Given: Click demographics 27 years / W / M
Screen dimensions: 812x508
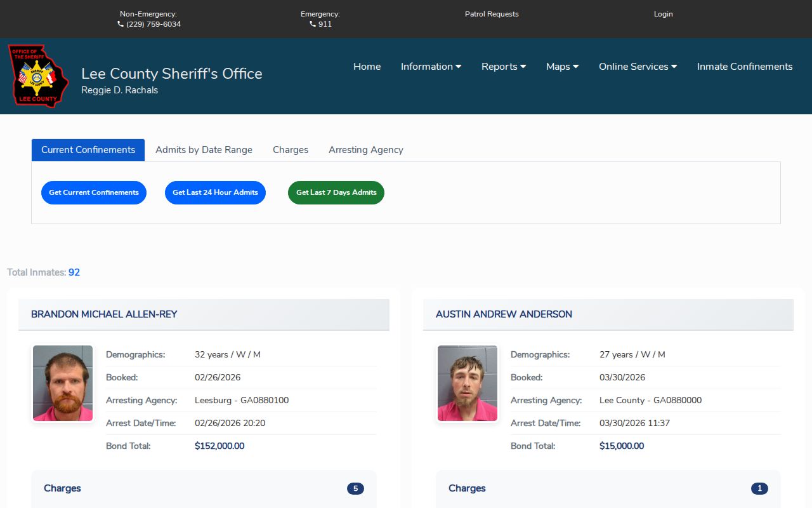Looking at the screenshot, I should (632, 354).
